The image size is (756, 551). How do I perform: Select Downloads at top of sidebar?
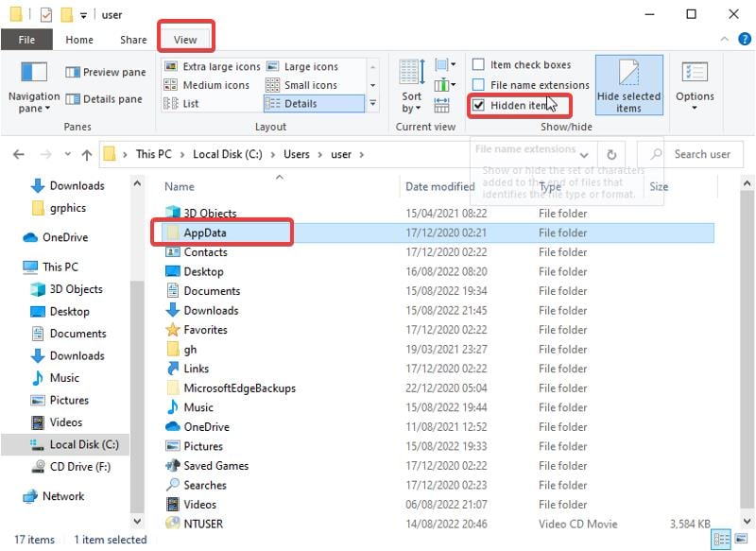[x=68, y=185]
